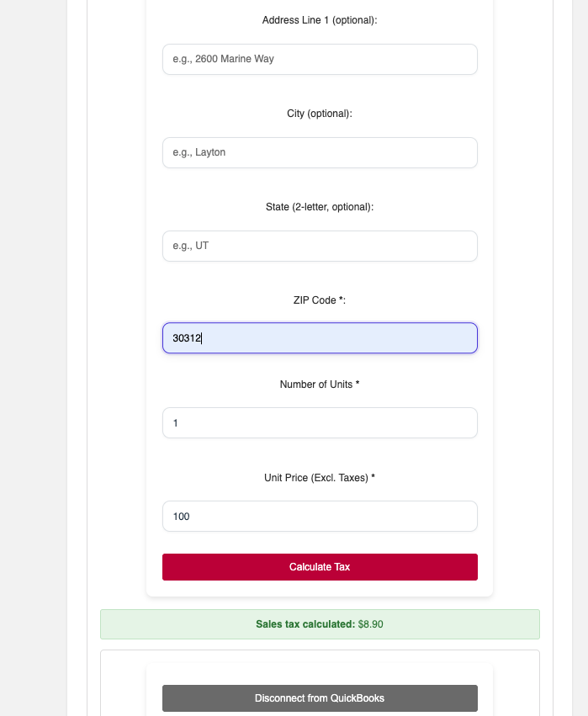Click the Number of Units label
This screenshot has width=588, height=716.
click(x=320, y=385)
